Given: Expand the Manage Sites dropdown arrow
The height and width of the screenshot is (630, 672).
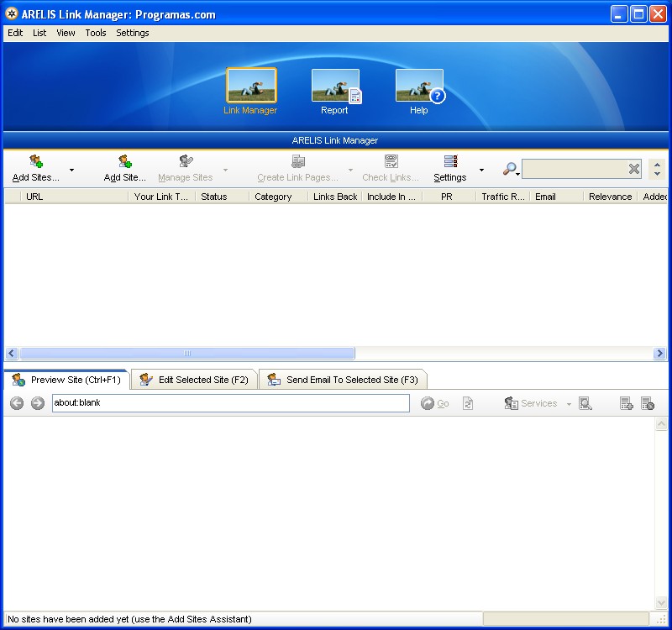Looking at the screenshot, I should (225, 171).
